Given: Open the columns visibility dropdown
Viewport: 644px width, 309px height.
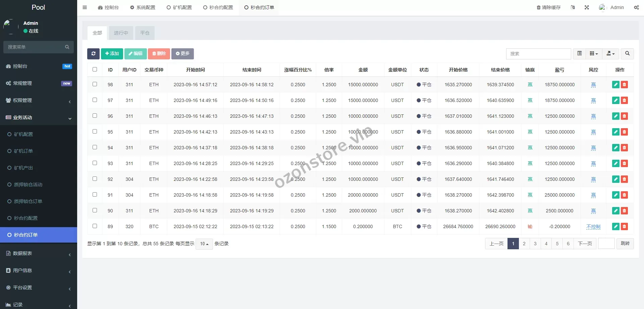Looking at the screenshot, I should click(x=594, y=54).
